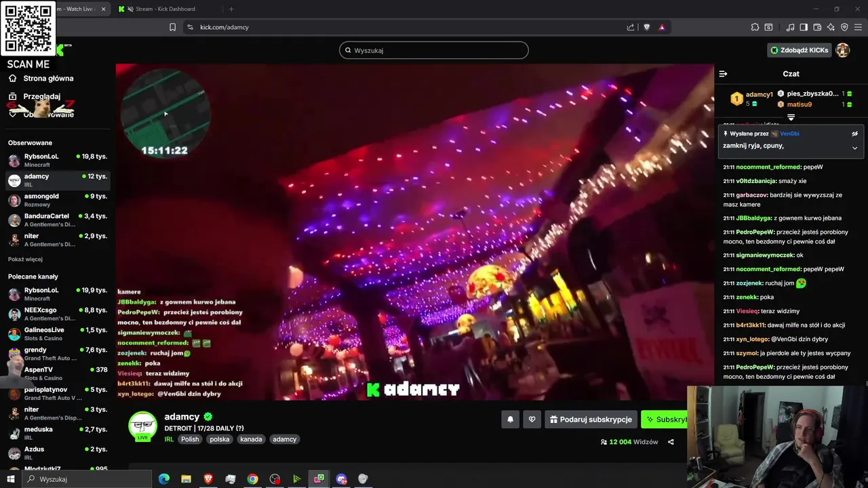Open grendy recommended channel
Image resolution: width=868 pixels, height=488 pixels.
pyautogui.click(x=58, y=354)
